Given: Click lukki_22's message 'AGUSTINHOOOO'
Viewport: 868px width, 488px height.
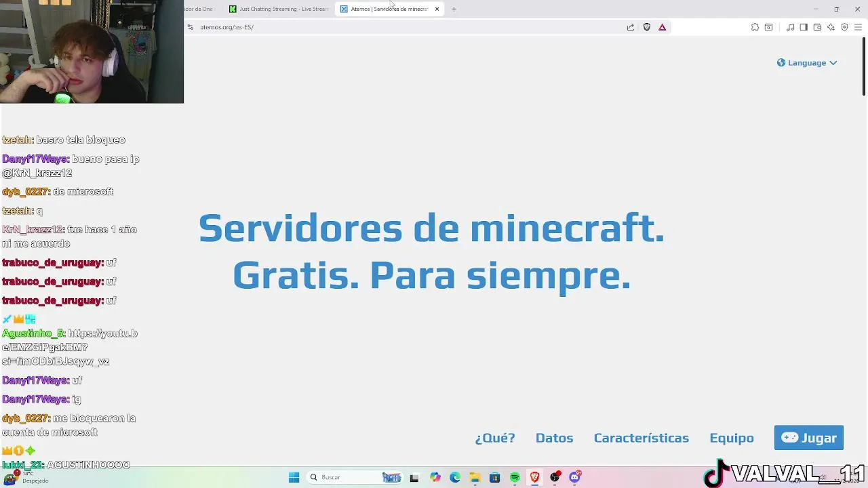Looking at the screenshot, I should pos(88,465).
